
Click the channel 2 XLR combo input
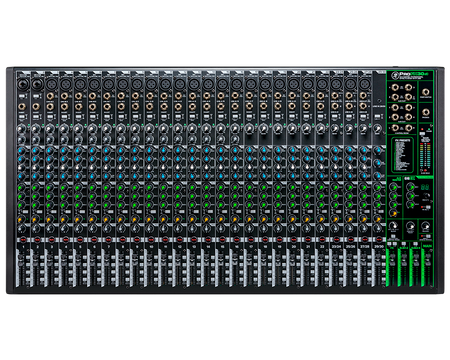click(36, 84)
